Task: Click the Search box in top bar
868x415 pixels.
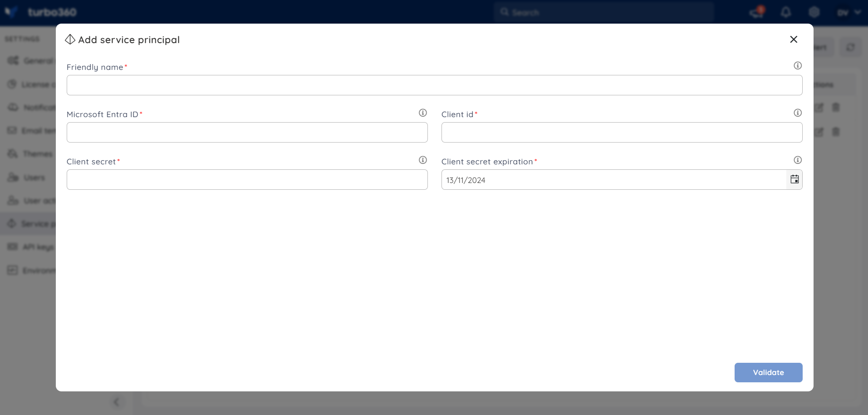Action: point(603,12)
